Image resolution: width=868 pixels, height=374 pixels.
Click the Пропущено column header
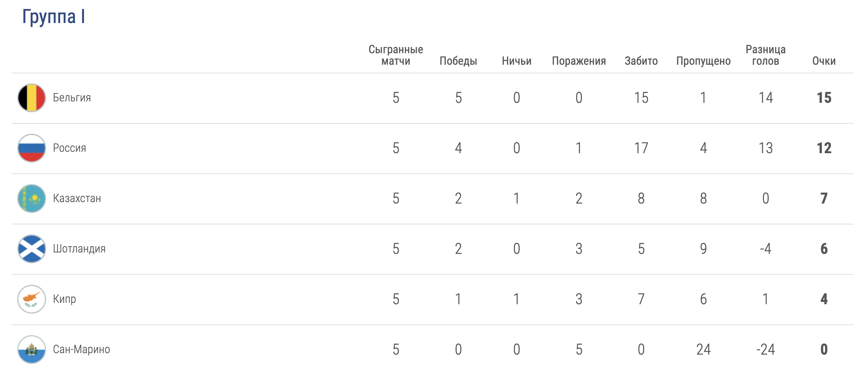pyautogui.click(x=703, y=61)
